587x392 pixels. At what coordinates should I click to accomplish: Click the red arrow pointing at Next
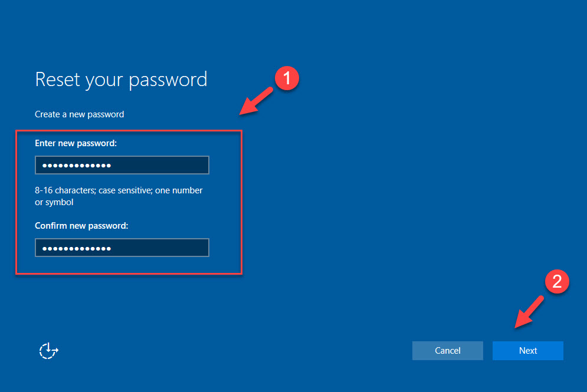click(x=529, y=312)
